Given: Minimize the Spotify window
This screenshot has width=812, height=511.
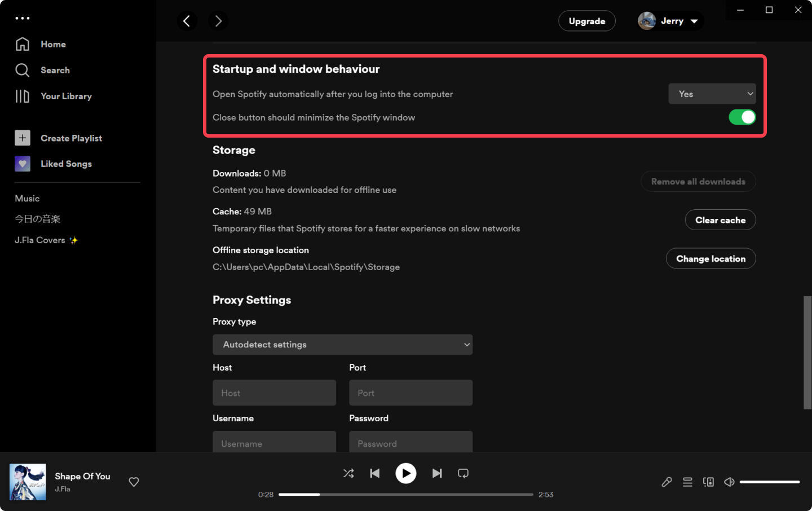Looking at the screenshot, I should (740, 10).
